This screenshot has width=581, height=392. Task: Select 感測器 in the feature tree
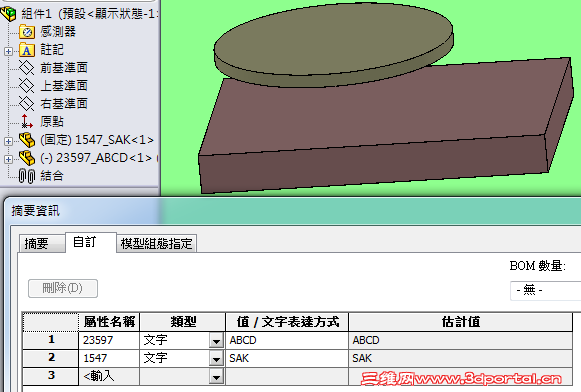point(58,31)
